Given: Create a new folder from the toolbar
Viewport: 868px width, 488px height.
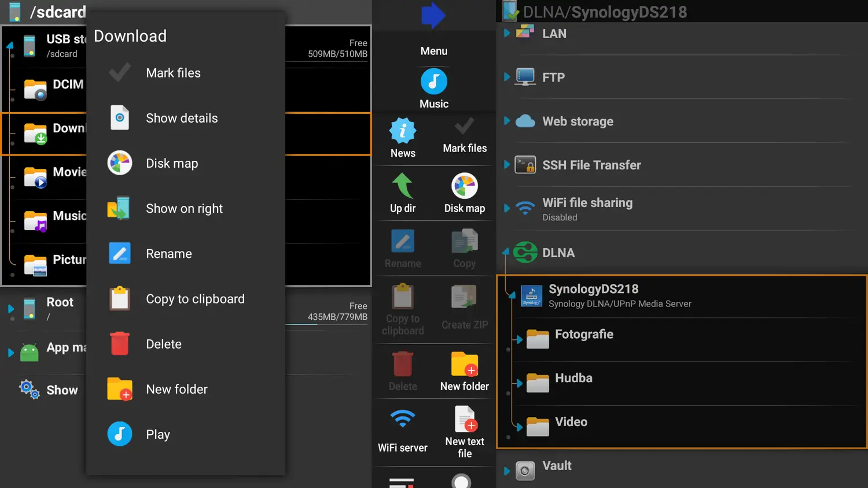Looking at the screenshot, I should pyautogui.click(x=465, y=371).
